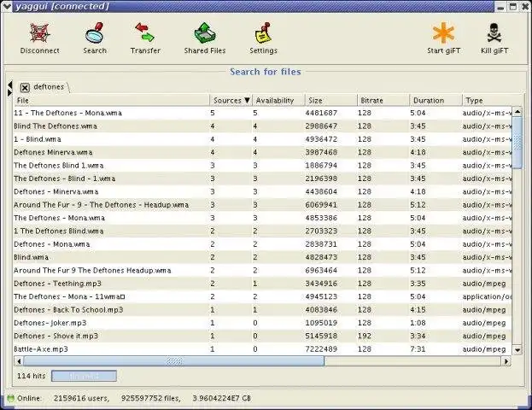Click horizontal scrollbar left arrow
Viewport: 532px width, 410px height.
click(x=19, y=361)
